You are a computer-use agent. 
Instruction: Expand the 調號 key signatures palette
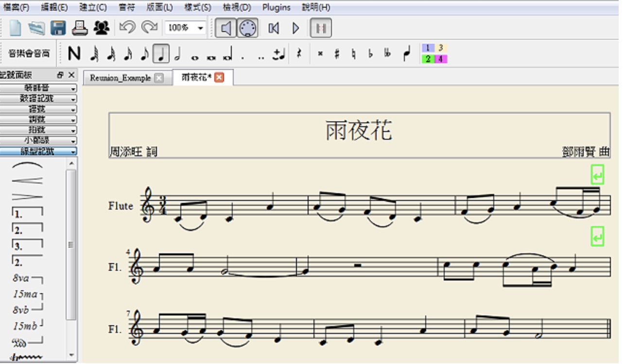pos(38,120)
